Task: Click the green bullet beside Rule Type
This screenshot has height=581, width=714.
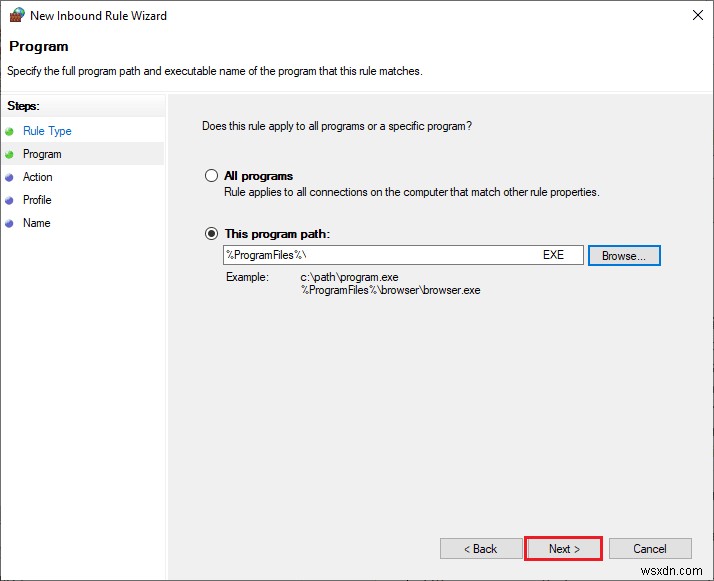Action: click(10, 131)
